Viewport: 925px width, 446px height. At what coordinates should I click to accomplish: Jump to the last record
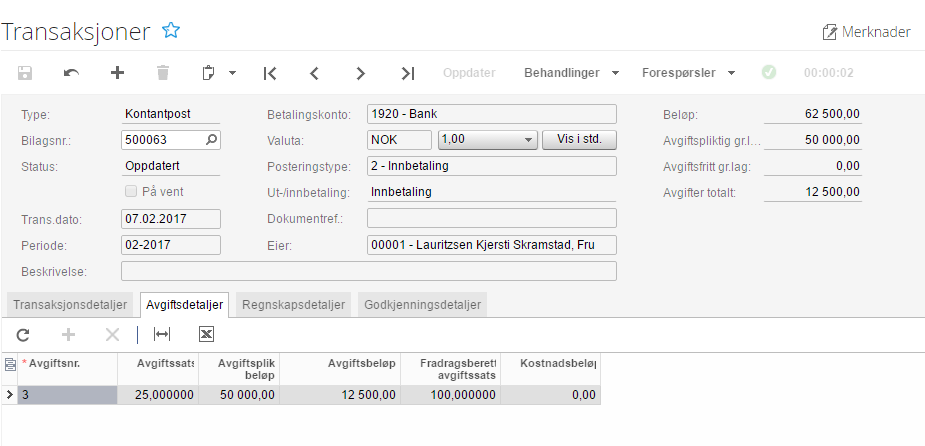click(407, 73)
